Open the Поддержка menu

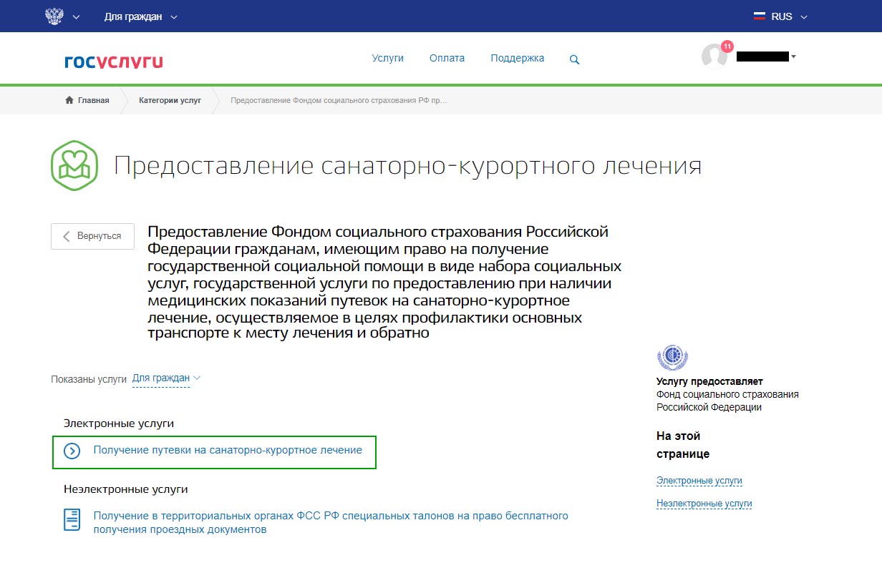click(x=518, y=58)
